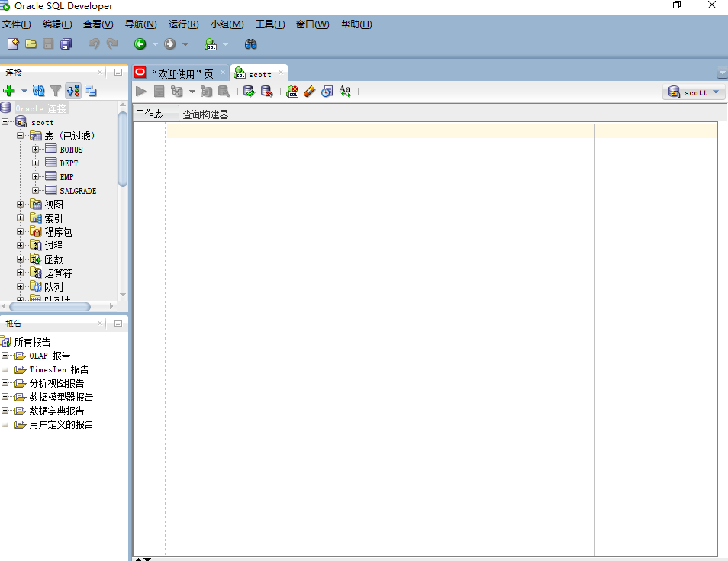Viewport: 728px width, 561px height.
Task: Expand the SALGRADE table node
Action: pos(35,190)
